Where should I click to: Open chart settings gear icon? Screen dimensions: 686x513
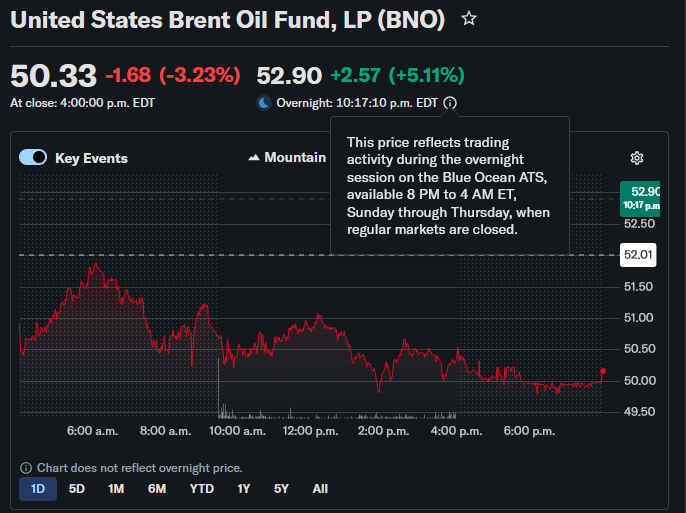coord(637,158)
